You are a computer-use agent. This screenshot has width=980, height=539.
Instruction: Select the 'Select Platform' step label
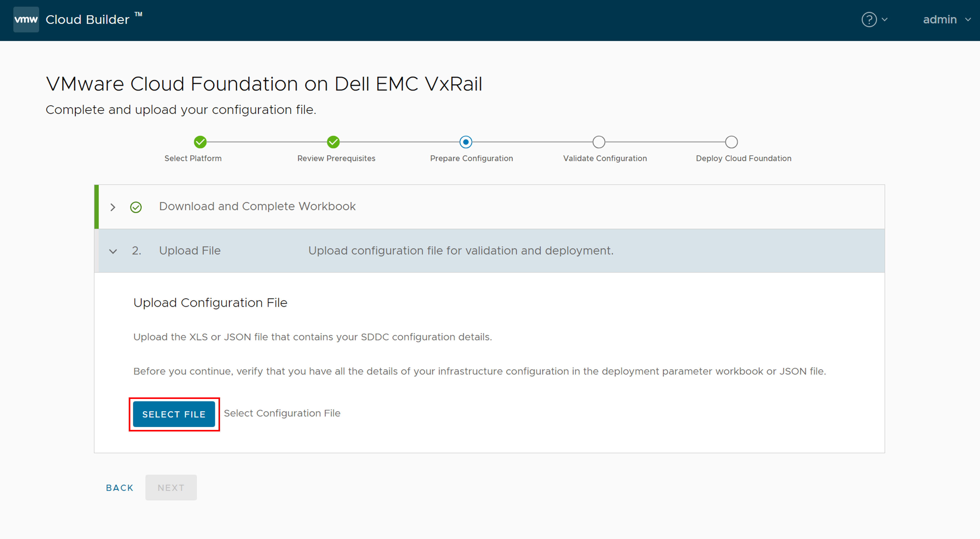(193, 159)
